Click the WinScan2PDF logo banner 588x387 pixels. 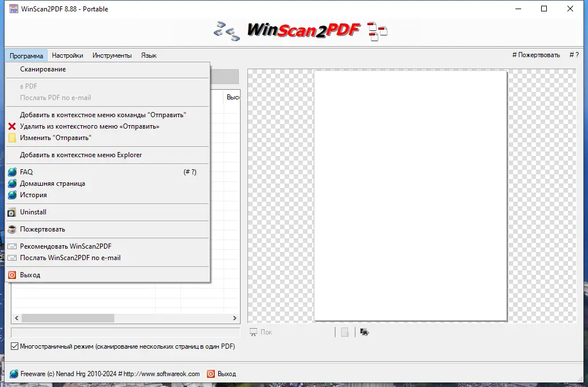pyautogui.click(x=304, y=30)
